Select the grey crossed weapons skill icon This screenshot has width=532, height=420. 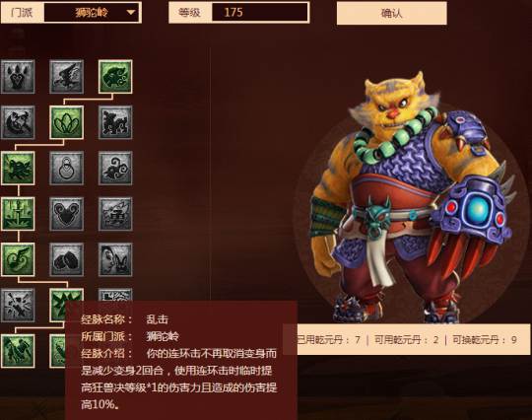18,306
